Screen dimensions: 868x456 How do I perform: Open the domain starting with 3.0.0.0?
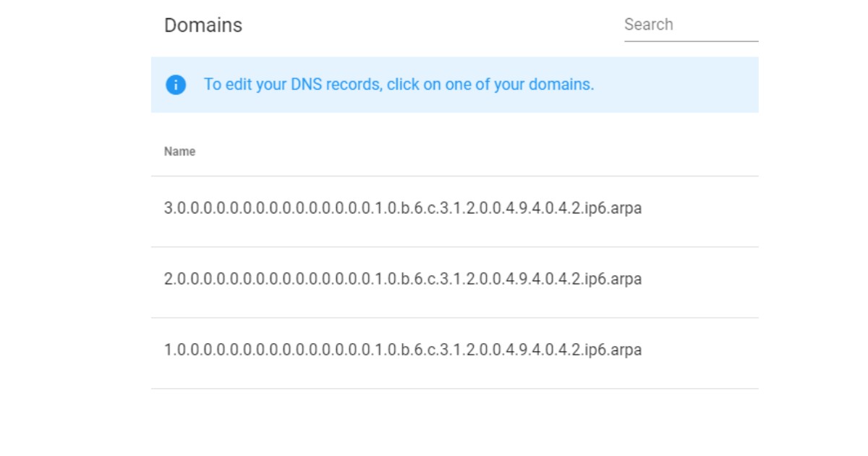click(x=403, y=208)
